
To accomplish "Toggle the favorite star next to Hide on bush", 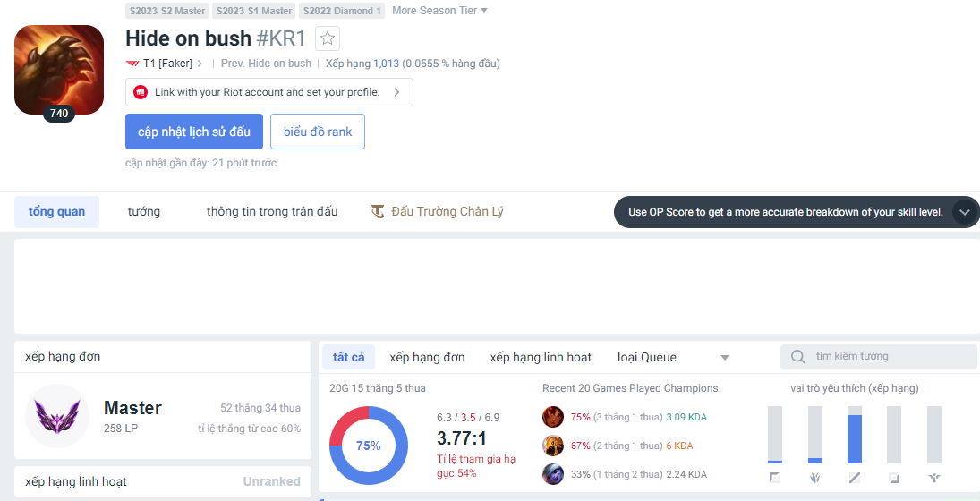I will pyautogui.click(x=328, y=38).
